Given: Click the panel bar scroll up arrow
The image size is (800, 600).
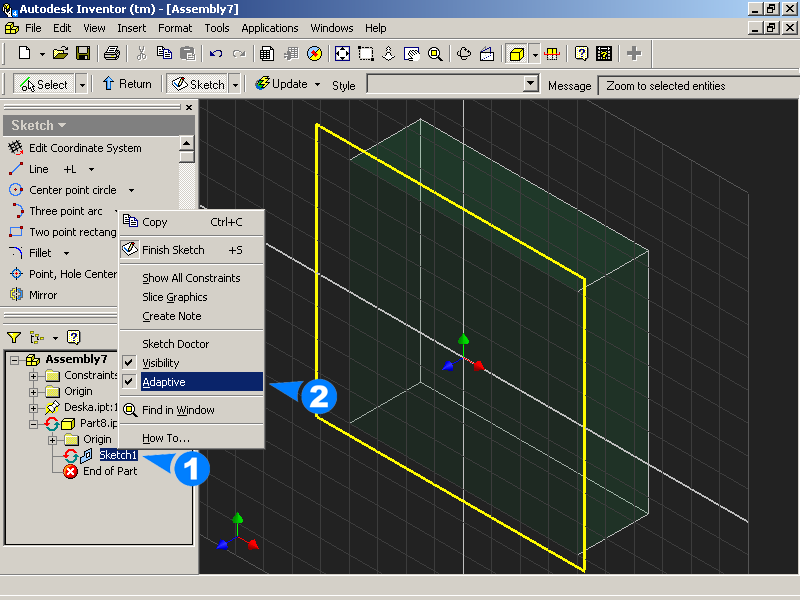Looking at the screenshot, I should (x=187, y=143).
